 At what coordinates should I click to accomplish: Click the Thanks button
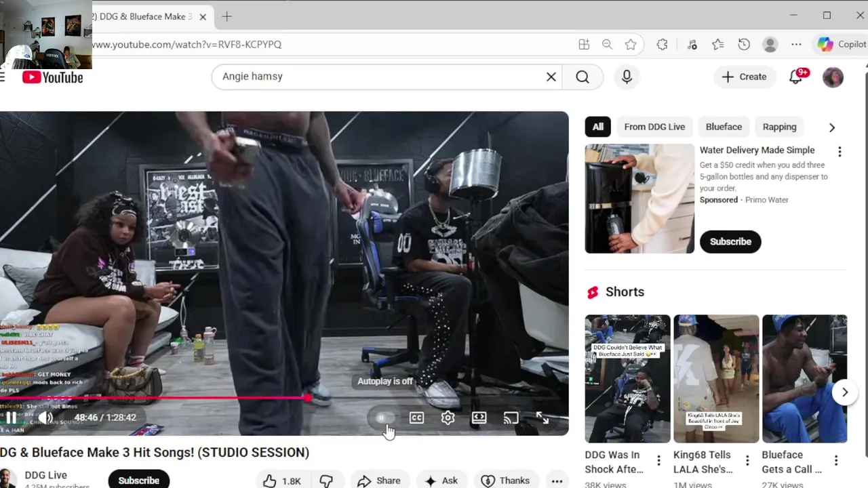[x=505, y=481]
